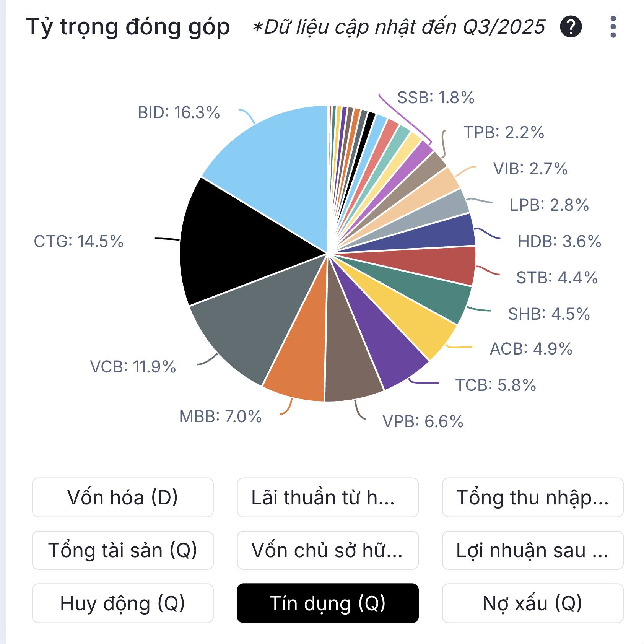Select Tổng tài sản (Q) metric
The height and width of the screenshot is (644, 644).
(x=123, y=550)
